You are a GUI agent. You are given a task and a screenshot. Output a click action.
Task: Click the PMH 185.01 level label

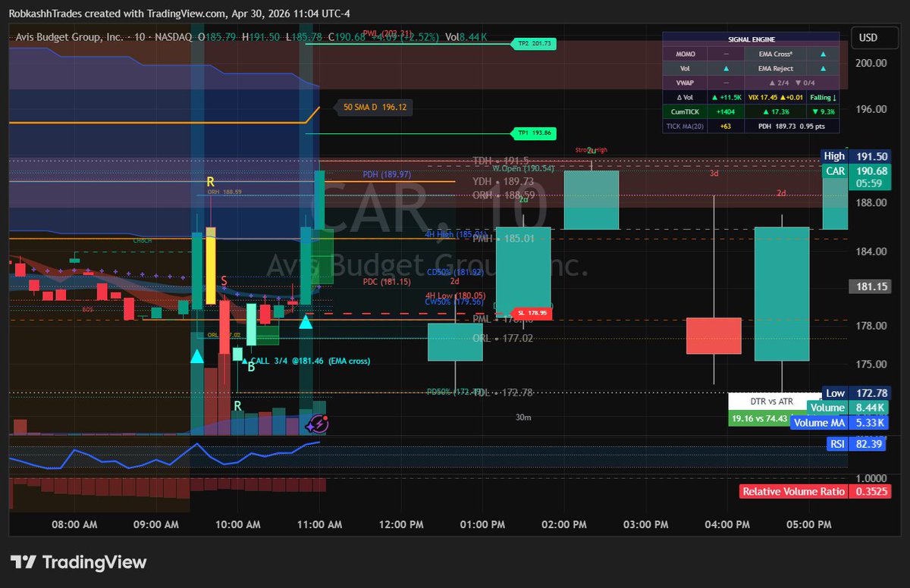[x=504, y=238]
